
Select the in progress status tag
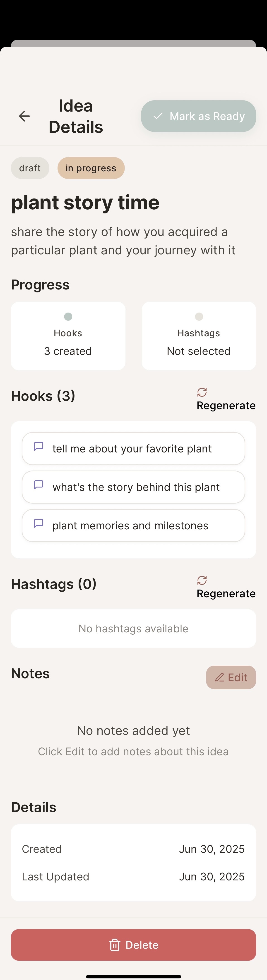[x=91, y=168]
